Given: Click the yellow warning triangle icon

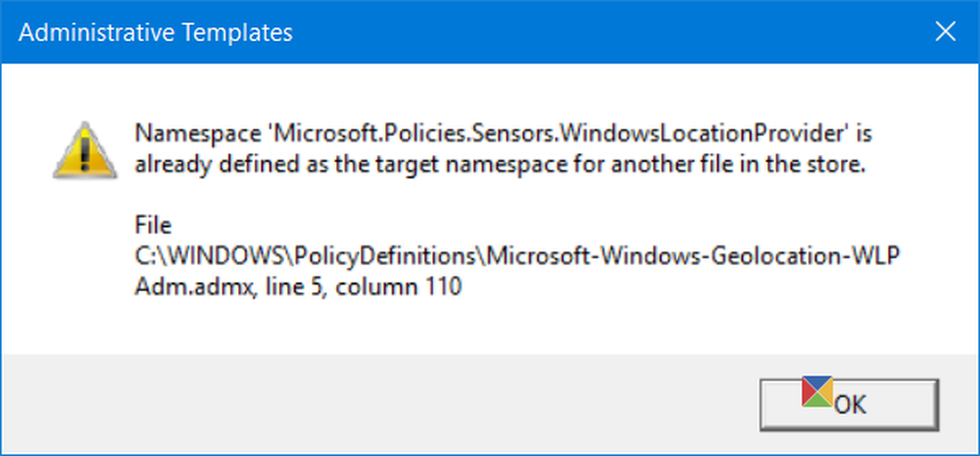Looking at the screenshot, I should coord(84,151).
